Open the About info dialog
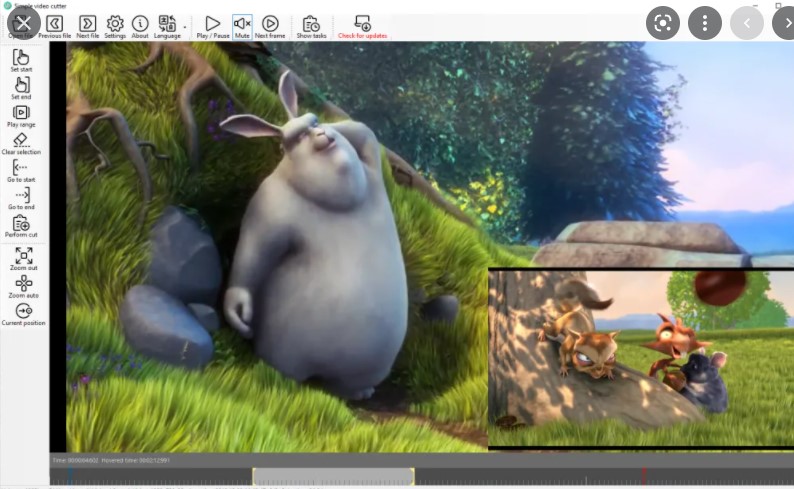Screen dimensions: 794x489 point(140,27)
